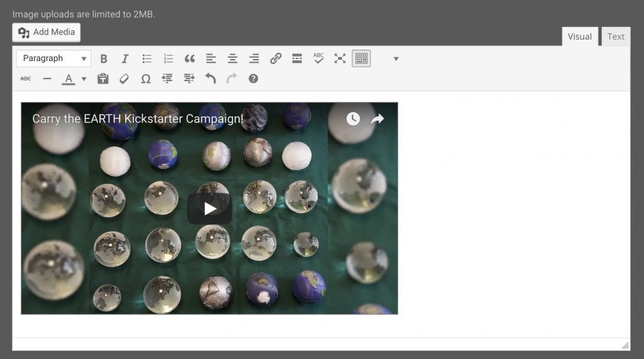This screenshot has height=359, width=644.
Task: Undo the last edit
Action: tap(210, 79)
